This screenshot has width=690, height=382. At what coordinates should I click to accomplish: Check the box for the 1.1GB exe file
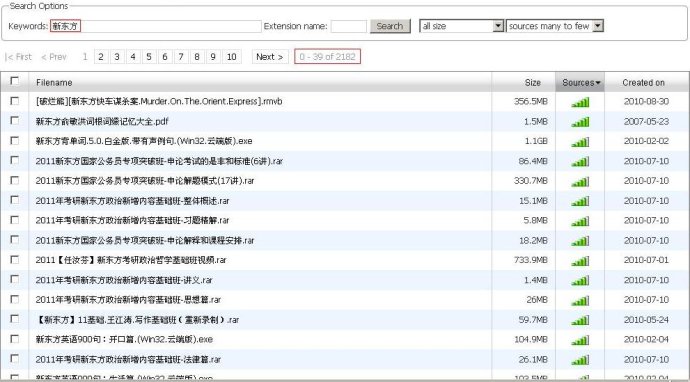pos(15,140)
